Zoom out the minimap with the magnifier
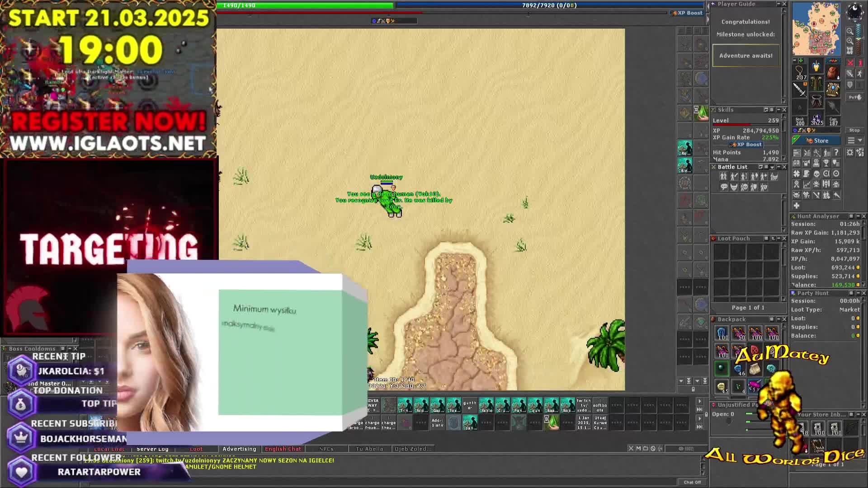Image resolution: width=868 pixels, height=488 pixels. tap(849, 31)
